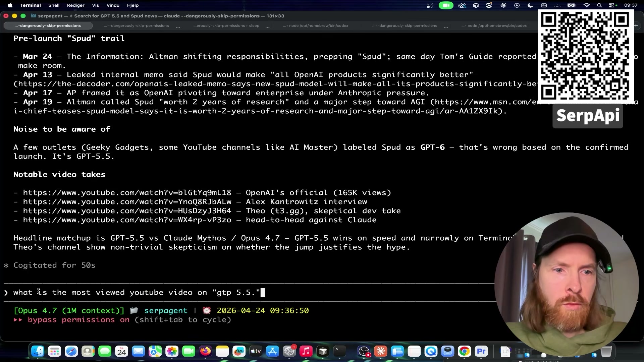Launch Safari from the Dock
Screen dimensions: 644x362
click(71, 351)
